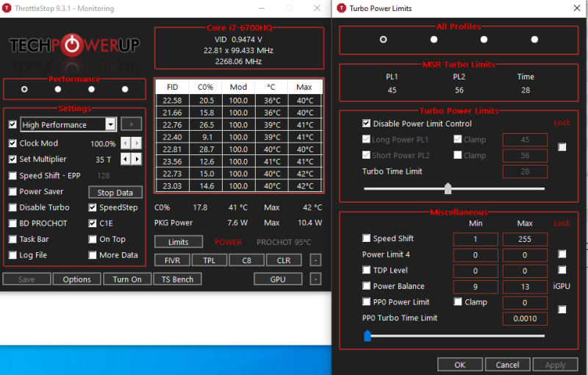Select the first All Profiles radio button
Screen dimensions: 588x375
[x=383, y=40]
